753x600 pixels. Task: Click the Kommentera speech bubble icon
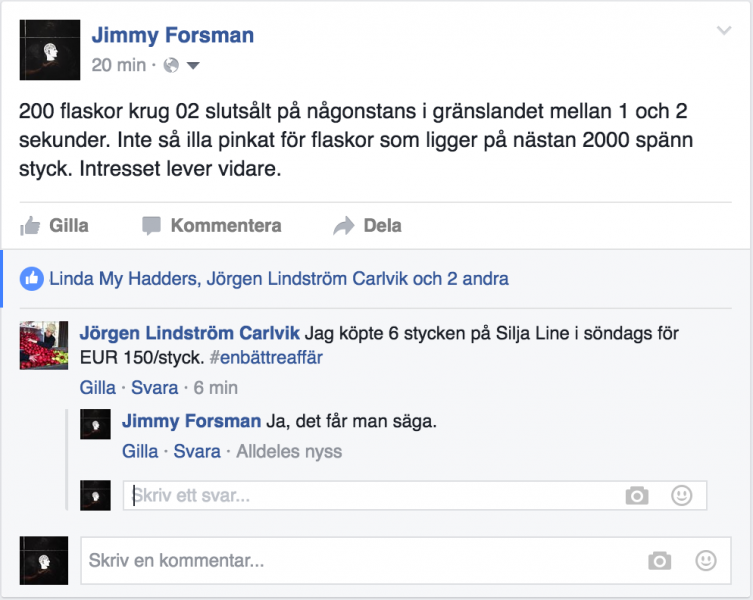click(151, 226)
